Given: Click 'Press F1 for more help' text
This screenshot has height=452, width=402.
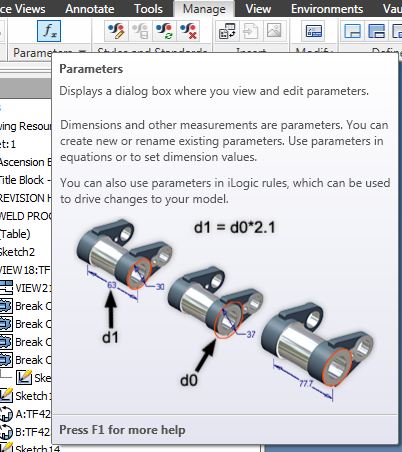Looking at the screenshot, I should [122, 430].
